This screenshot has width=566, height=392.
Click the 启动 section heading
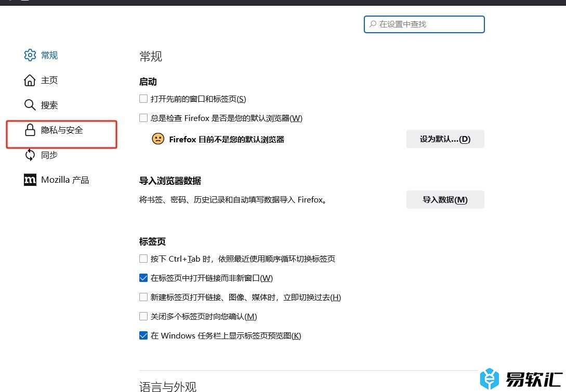(x=148, y=82)
